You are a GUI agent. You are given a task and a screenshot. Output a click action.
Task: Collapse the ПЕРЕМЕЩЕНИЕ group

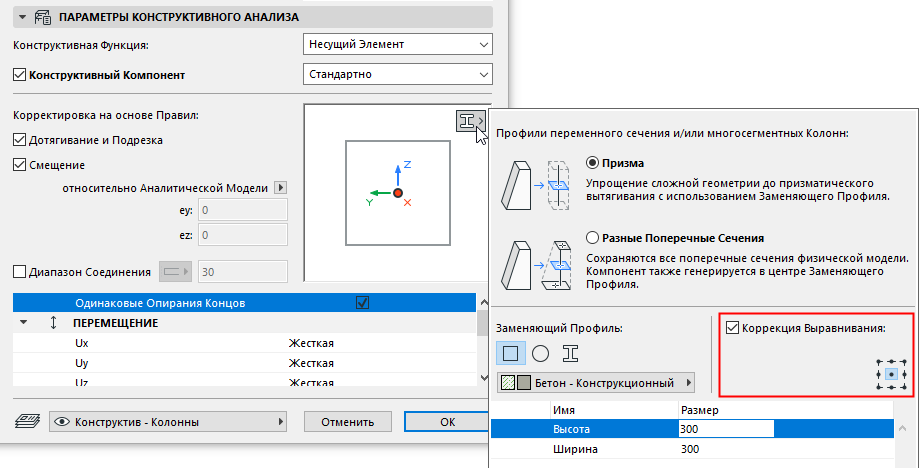click(24, 324)
